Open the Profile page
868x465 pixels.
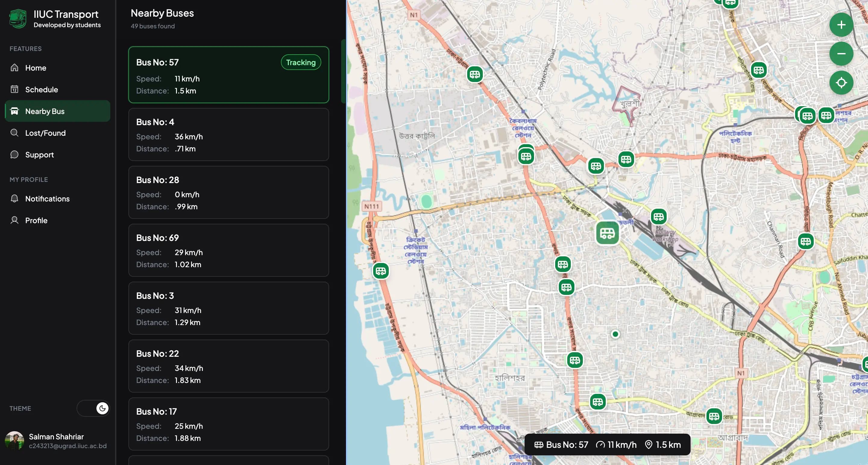coord(36,220)
